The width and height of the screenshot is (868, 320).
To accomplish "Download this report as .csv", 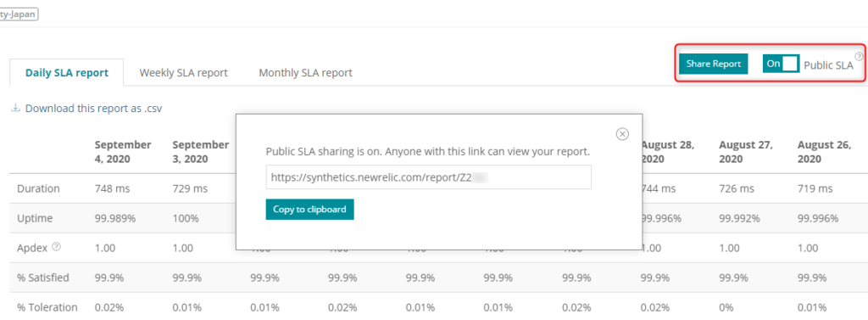I will [x=93, y=108].
